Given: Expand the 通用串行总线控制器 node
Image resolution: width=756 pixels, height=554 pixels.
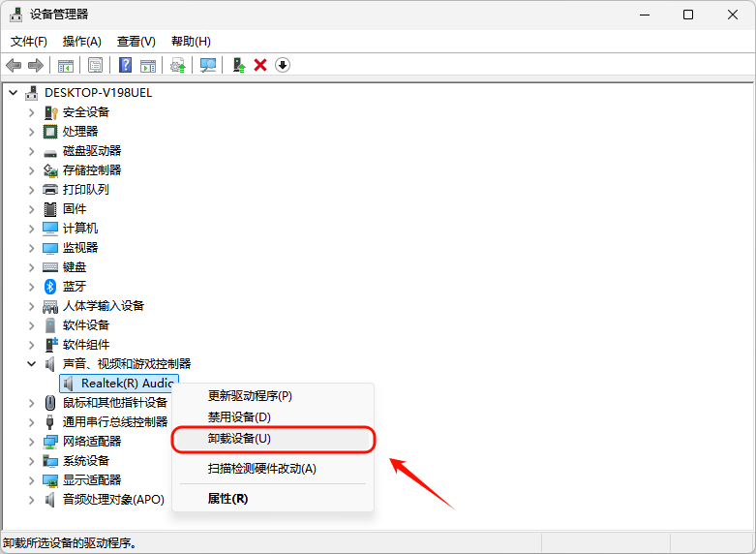Looking at the screenshot, I should 32,422.
